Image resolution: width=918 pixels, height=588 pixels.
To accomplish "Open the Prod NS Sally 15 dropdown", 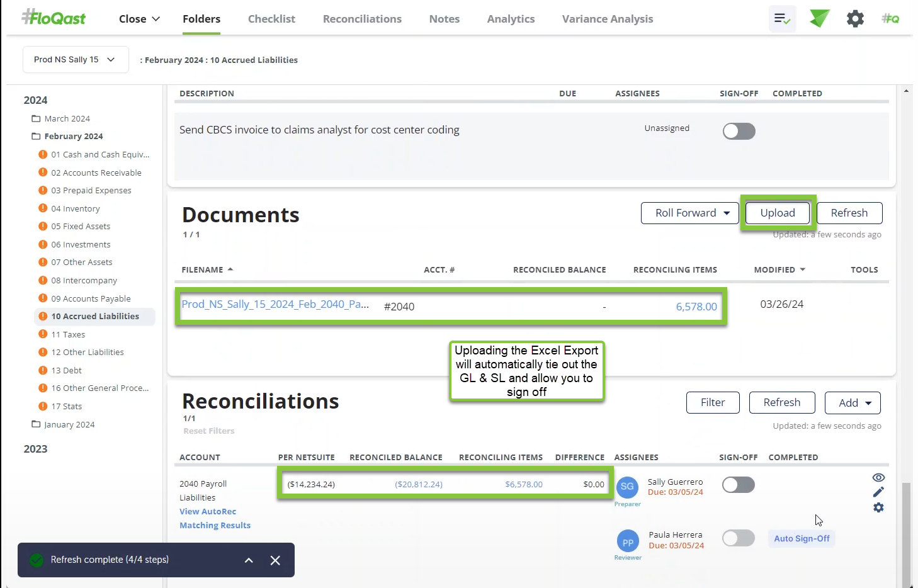I will point(75,60).
